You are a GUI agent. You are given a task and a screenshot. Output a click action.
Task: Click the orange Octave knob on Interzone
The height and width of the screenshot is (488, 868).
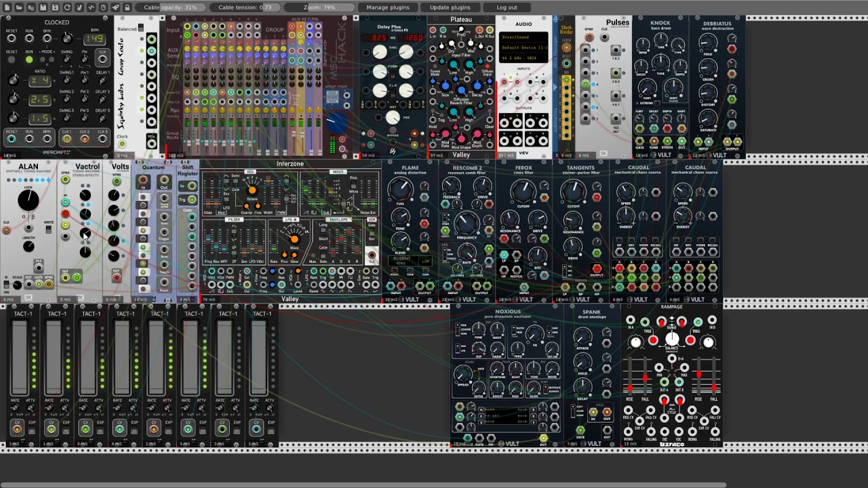[x=252, y=191]
